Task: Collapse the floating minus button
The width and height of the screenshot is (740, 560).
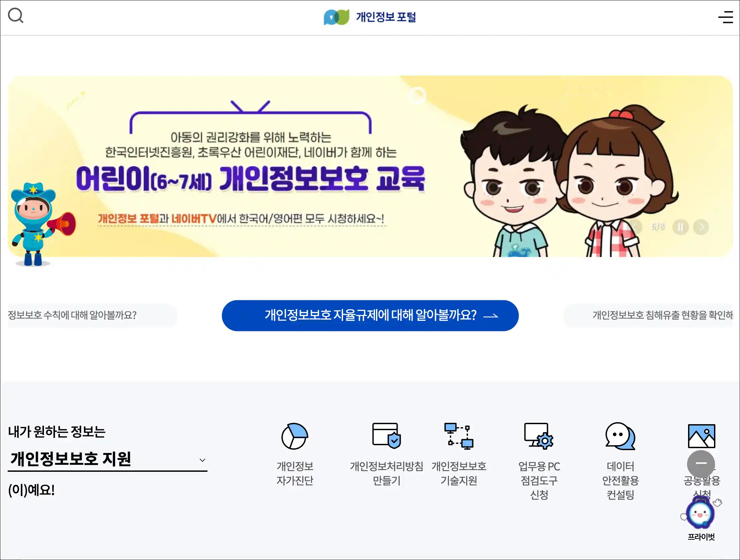Action: coord(701,464)
